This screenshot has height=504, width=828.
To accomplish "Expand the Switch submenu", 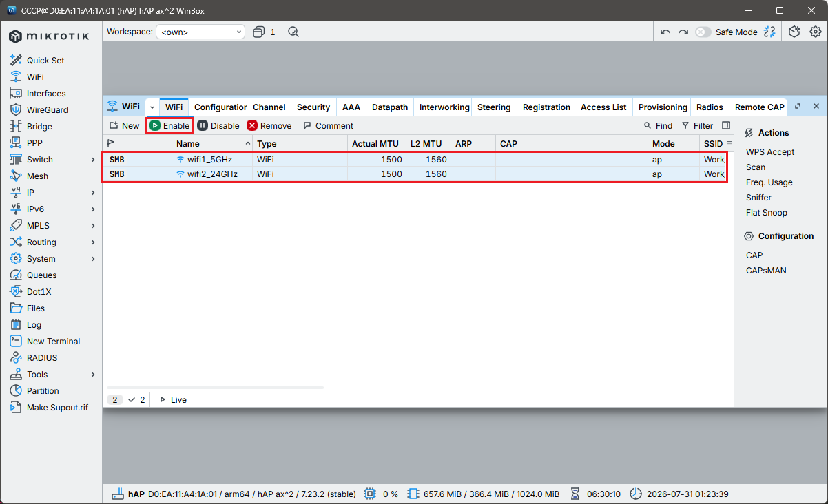I will pos(93,159).
